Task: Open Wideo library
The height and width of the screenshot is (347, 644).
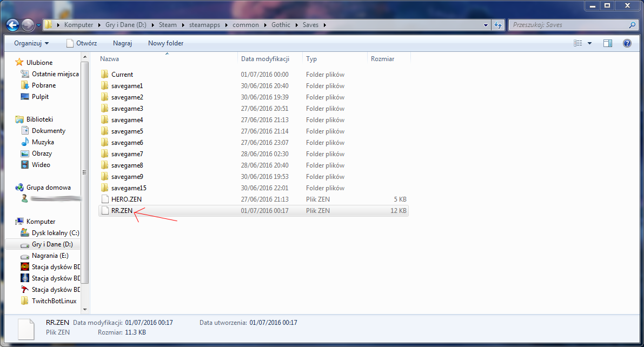Action: (x=36, y=165)
